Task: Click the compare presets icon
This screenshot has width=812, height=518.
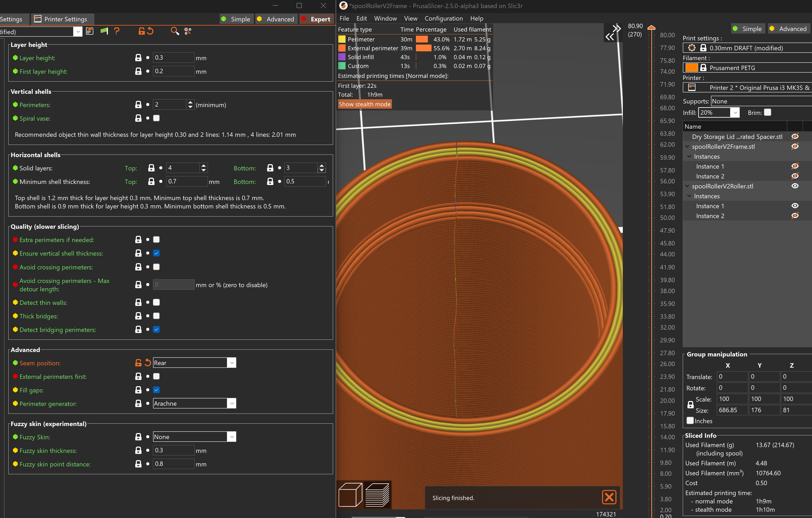Action: (x=188, y=31)
